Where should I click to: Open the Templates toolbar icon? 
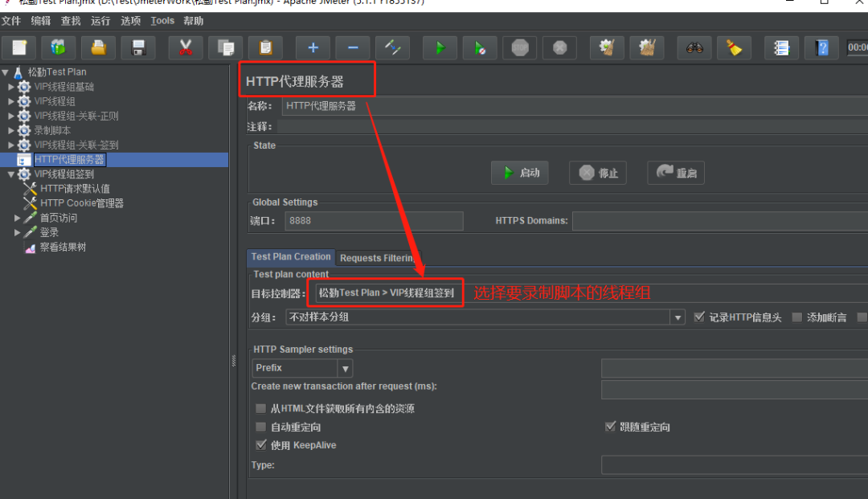[58, 47]
